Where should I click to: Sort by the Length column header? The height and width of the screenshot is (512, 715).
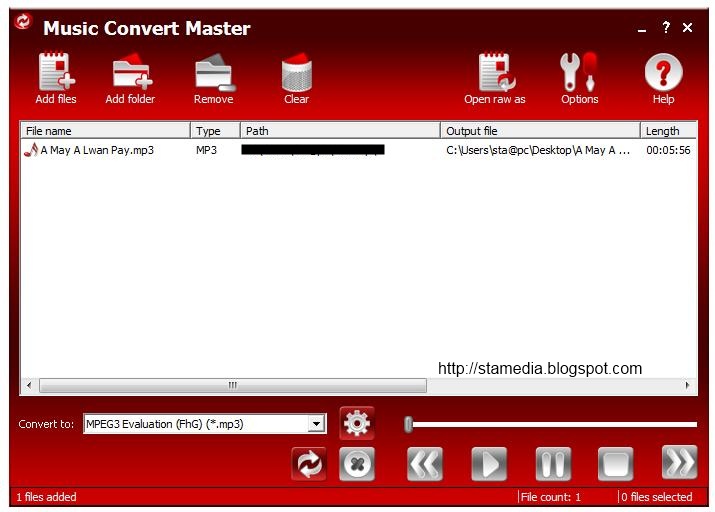[x=668, y=131]
